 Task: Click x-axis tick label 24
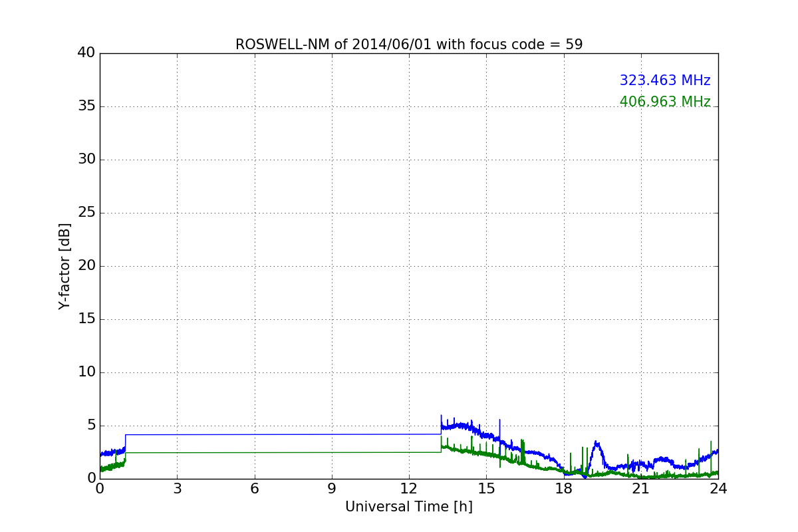[718, 489]
